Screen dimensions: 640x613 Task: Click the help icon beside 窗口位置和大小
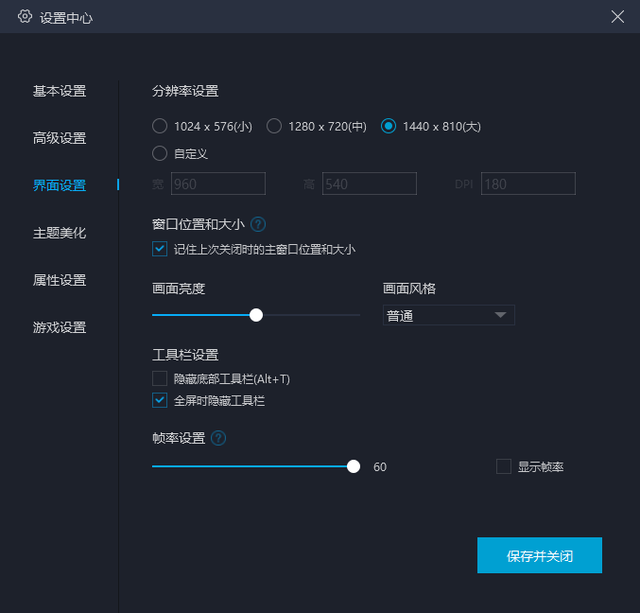coord(259,224)
